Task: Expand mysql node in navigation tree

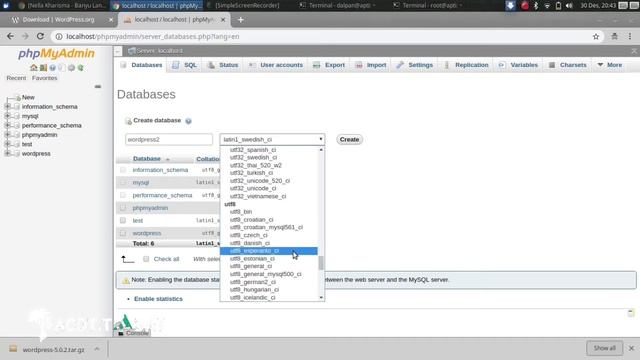Action: coord(7,116)
